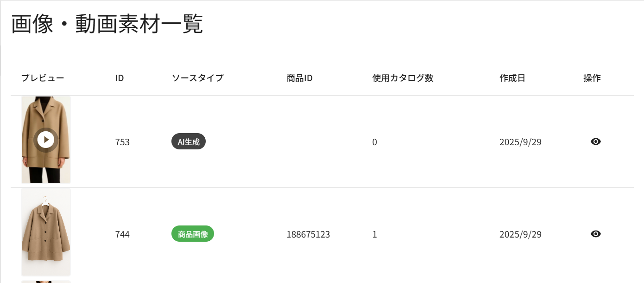Click the ソースタイプ column header
Screen dimensions: 644x283
coord(197,78)
